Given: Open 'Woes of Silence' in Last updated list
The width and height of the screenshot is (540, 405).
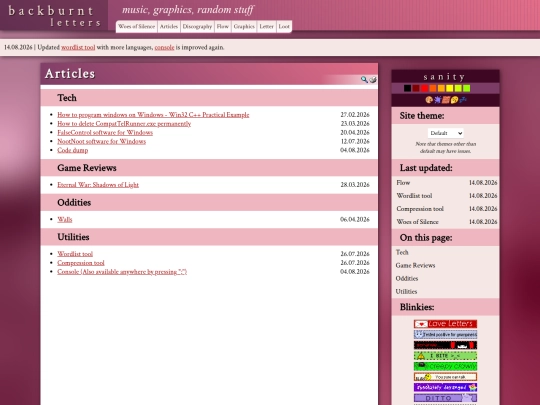Looking at the screenshot, I should pyautogui.click(x=417, y=222).
